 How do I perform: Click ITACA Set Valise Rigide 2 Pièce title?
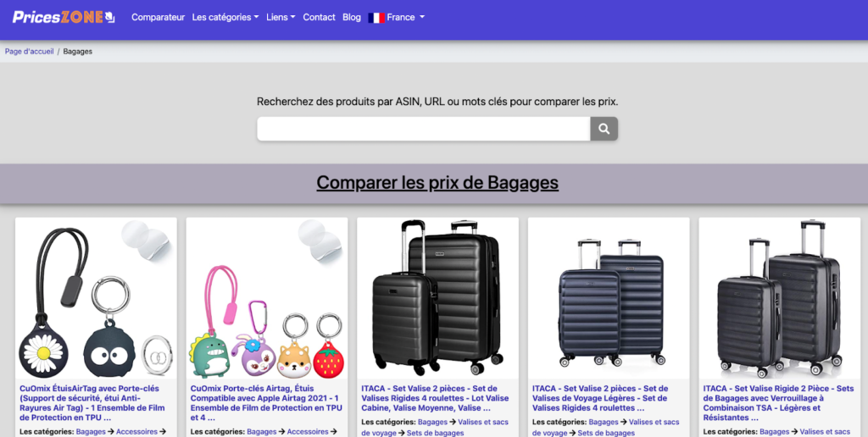coord(778,403)
